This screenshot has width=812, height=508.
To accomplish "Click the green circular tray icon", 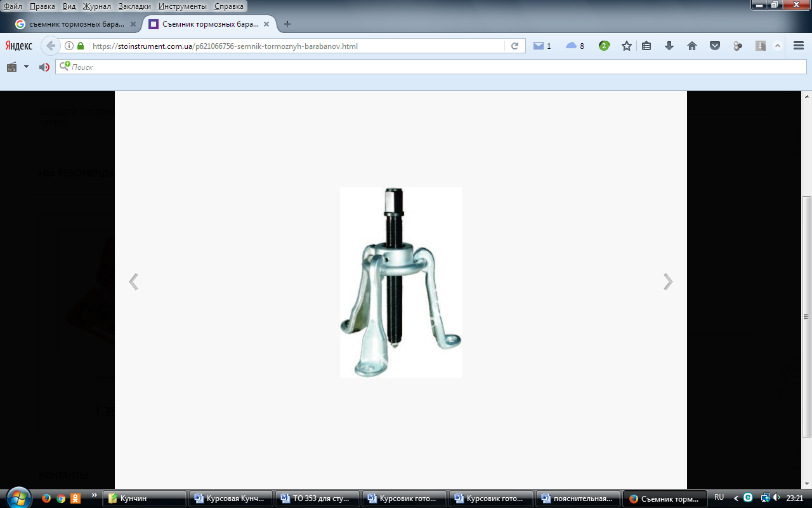I will point(748,497).
